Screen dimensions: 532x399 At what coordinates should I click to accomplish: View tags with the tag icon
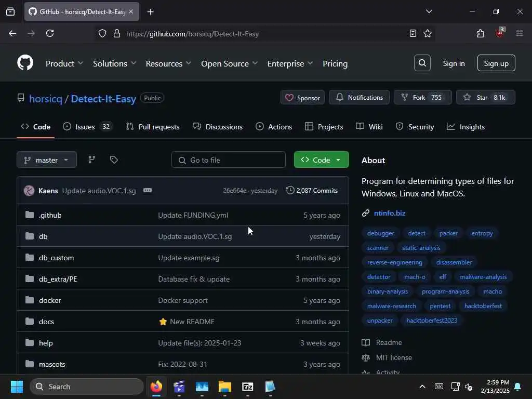point(114,159)
